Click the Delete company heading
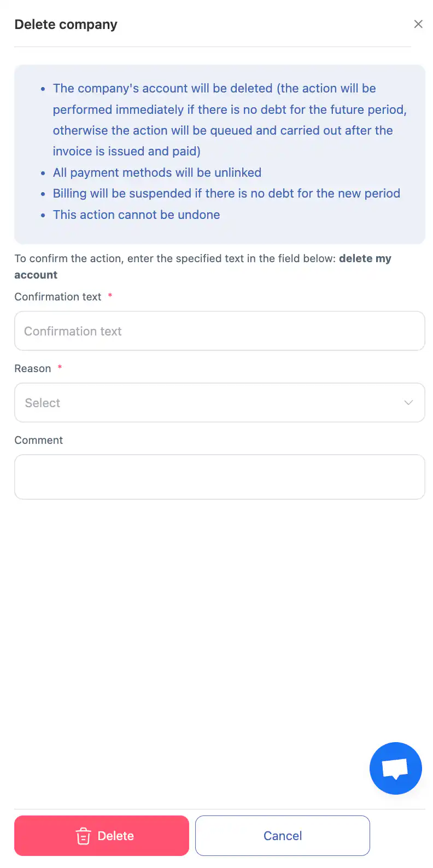433x868 pixels. coord(66,25)
